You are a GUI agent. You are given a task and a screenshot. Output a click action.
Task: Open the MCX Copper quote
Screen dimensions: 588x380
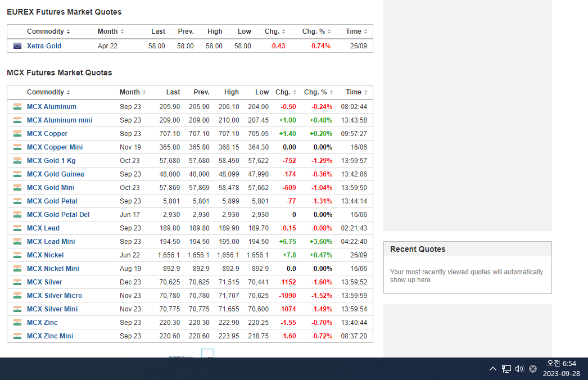pos(47,134)
